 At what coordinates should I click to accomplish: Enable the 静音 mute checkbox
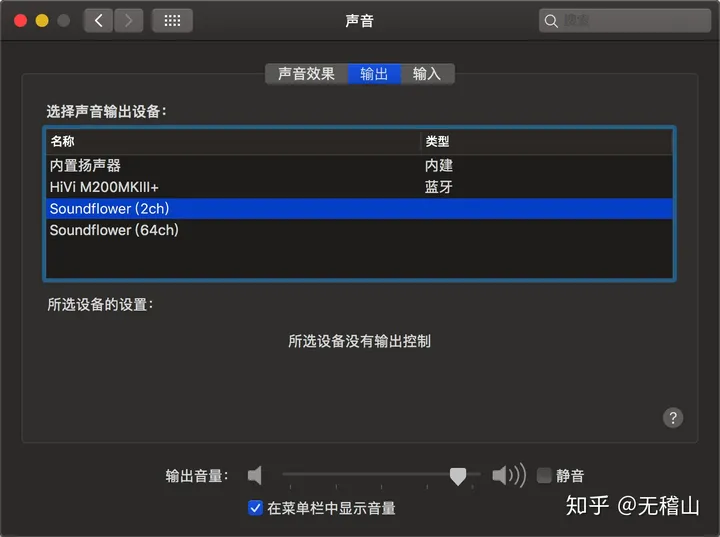[544, 475]
